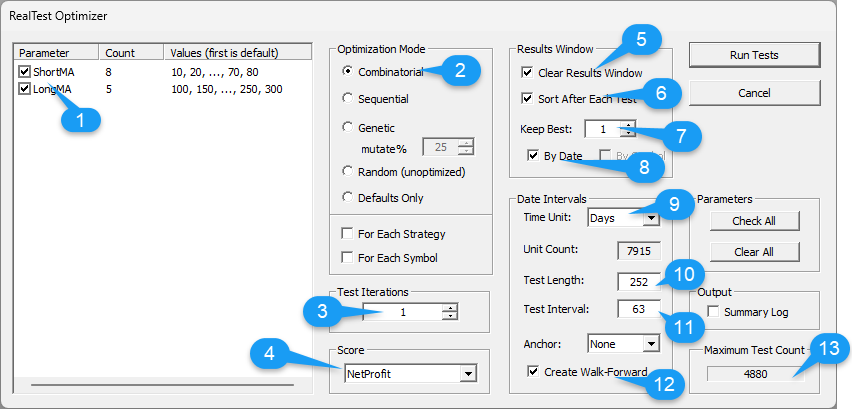
Task: Click the Cancel button
Action: (x=754, y=93)
